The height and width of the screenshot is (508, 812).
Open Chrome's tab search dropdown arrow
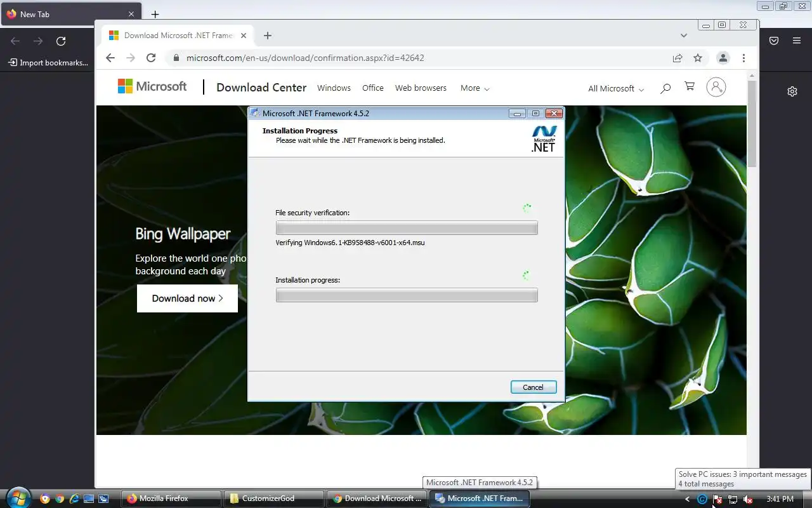click(x=684, y=36)
